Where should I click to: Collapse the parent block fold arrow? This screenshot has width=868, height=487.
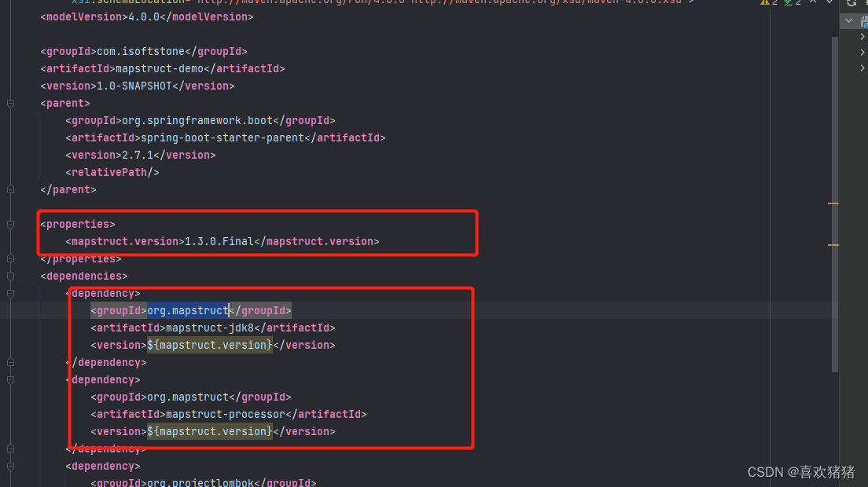pyautogui.click(x=9, y=103)
